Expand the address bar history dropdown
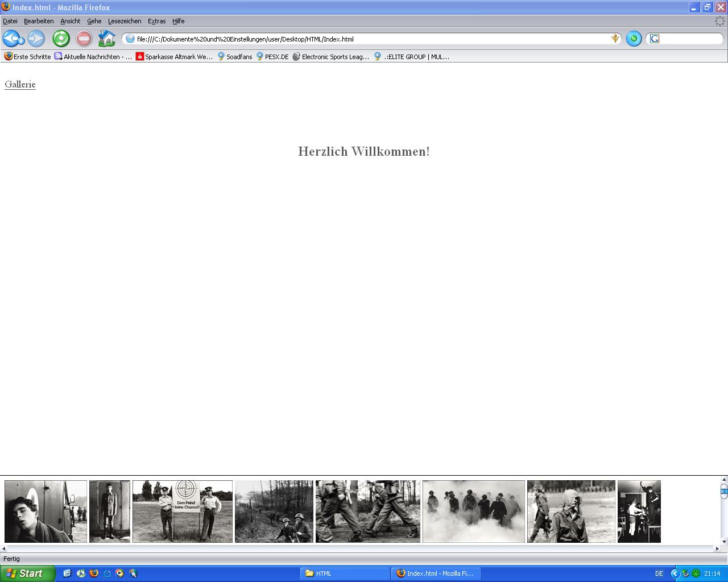 [x=615, y=39]
